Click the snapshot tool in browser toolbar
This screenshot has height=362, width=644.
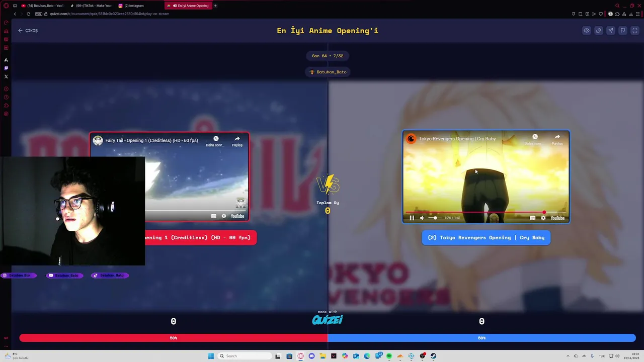coord(581,14)
